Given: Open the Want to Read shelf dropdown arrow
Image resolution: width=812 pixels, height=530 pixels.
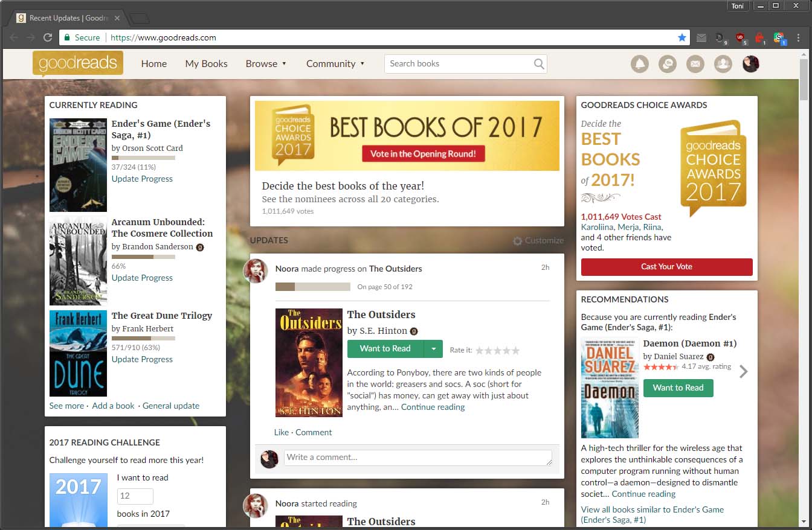Looking at the screenshot, I should (434, 350).
